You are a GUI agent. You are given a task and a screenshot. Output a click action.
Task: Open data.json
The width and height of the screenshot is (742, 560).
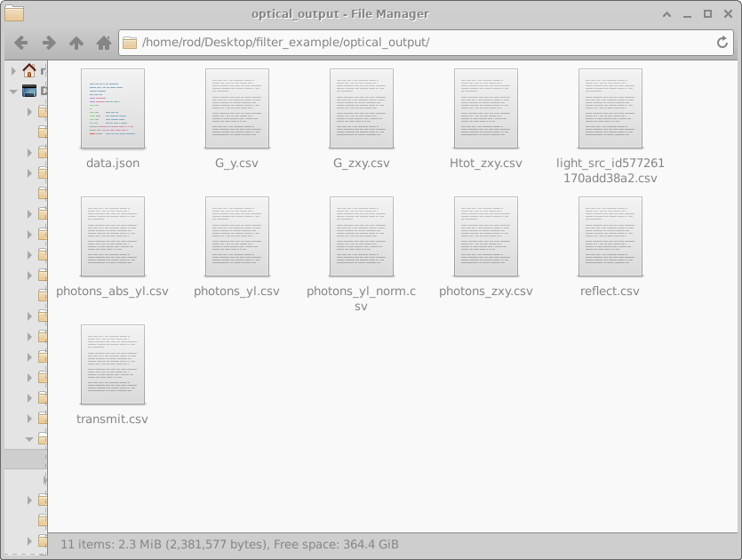click(112, 108)
